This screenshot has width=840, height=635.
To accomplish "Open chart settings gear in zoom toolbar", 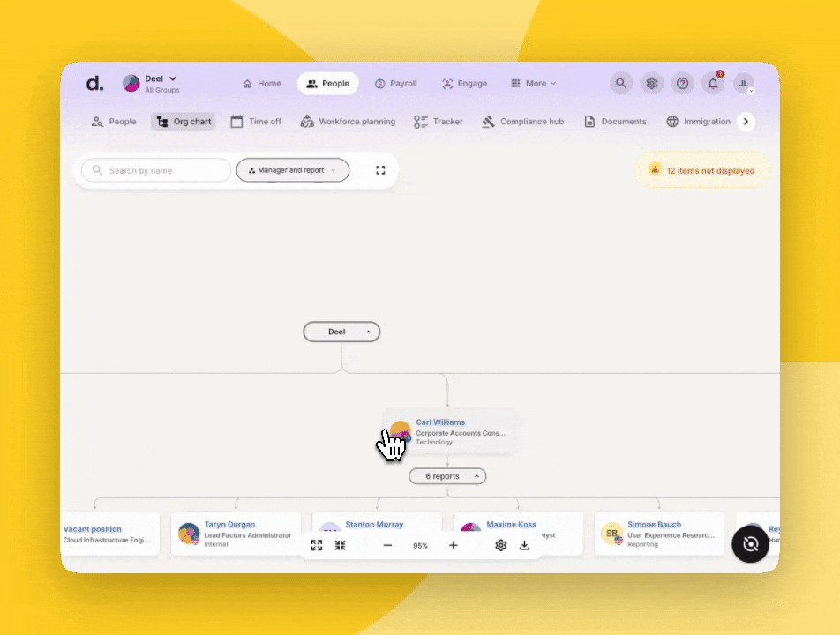I will point(501,545).
